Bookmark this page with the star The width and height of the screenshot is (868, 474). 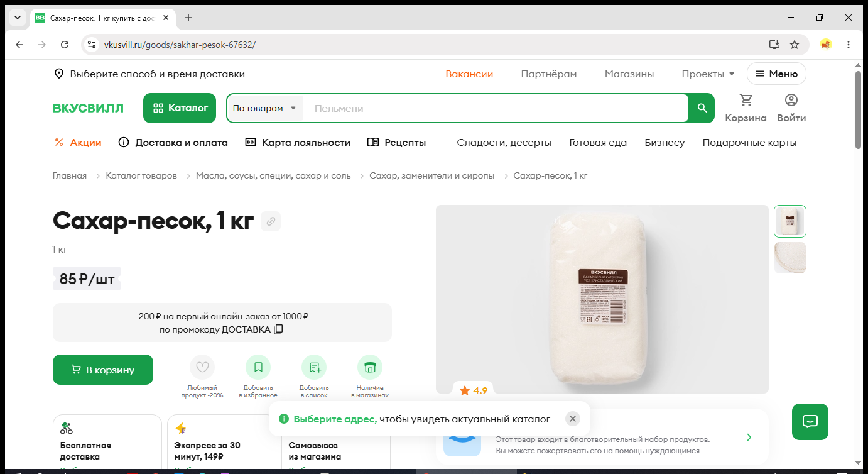pyautogui.click(x=795, y=45)
